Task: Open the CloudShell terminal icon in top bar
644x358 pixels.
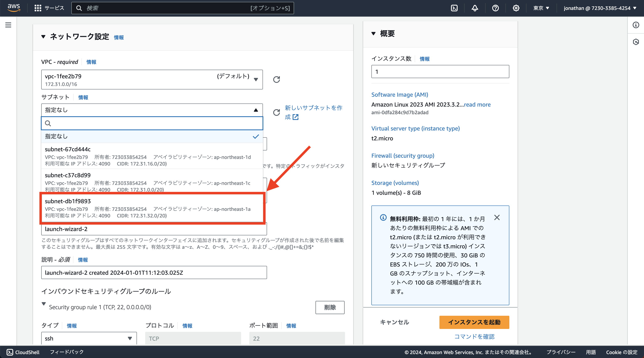Action: (454, 8)
